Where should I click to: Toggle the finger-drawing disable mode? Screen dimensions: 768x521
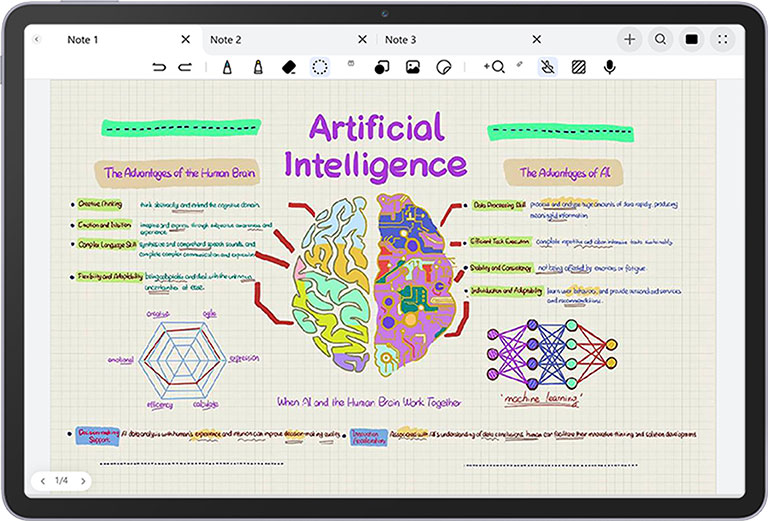547,67
